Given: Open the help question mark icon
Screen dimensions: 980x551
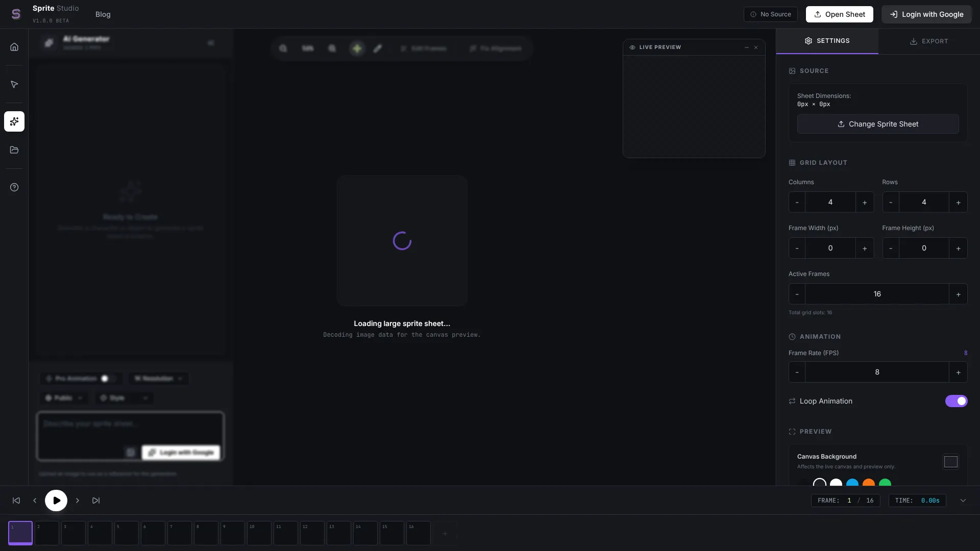Looking at the screenshot, I should pos(14,187).
